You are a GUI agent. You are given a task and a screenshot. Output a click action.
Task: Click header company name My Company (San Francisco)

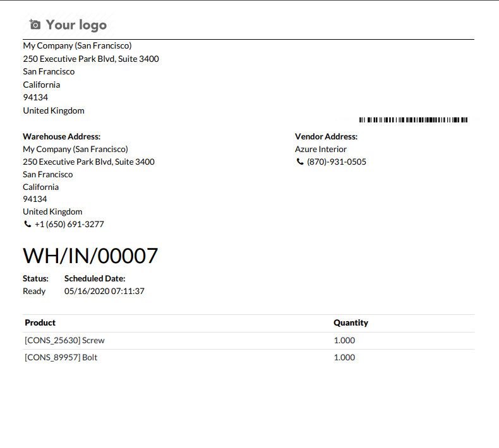(77, 46)
